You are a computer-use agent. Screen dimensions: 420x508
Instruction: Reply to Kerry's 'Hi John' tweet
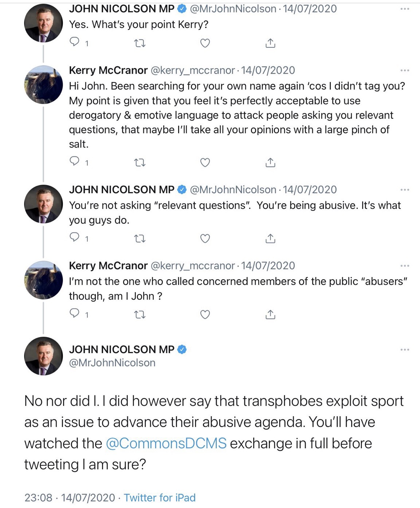pyautogui.click(x=74, y=161)
